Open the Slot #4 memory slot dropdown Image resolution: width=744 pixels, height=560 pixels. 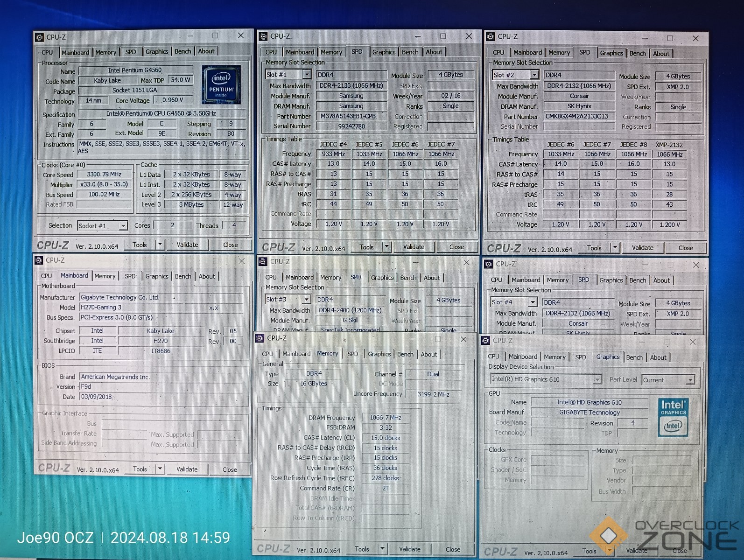point(533,302)
